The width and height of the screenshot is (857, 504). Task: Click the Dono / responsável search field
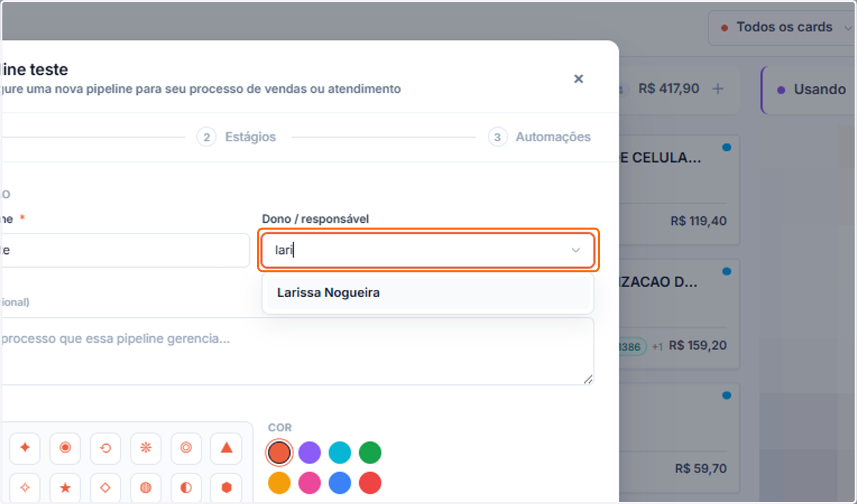[x=428, y=251]
